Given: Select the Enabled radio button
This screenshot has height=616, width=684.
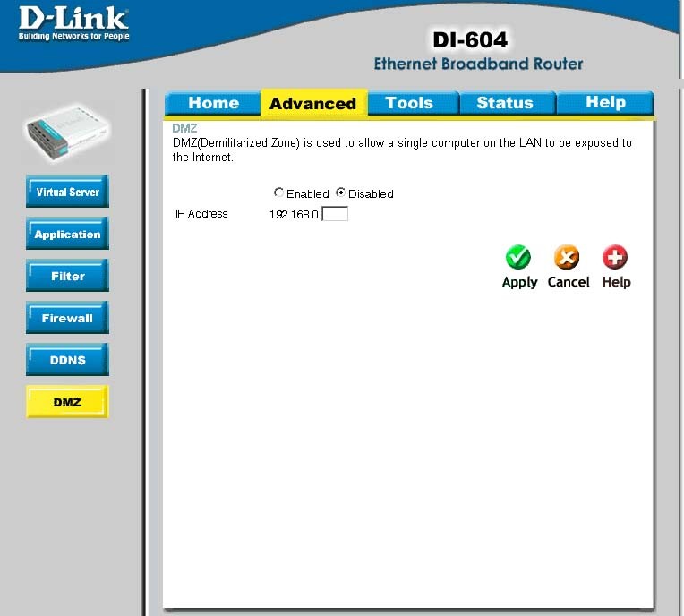Looking at the screenshot, I should tap(278, 192).
